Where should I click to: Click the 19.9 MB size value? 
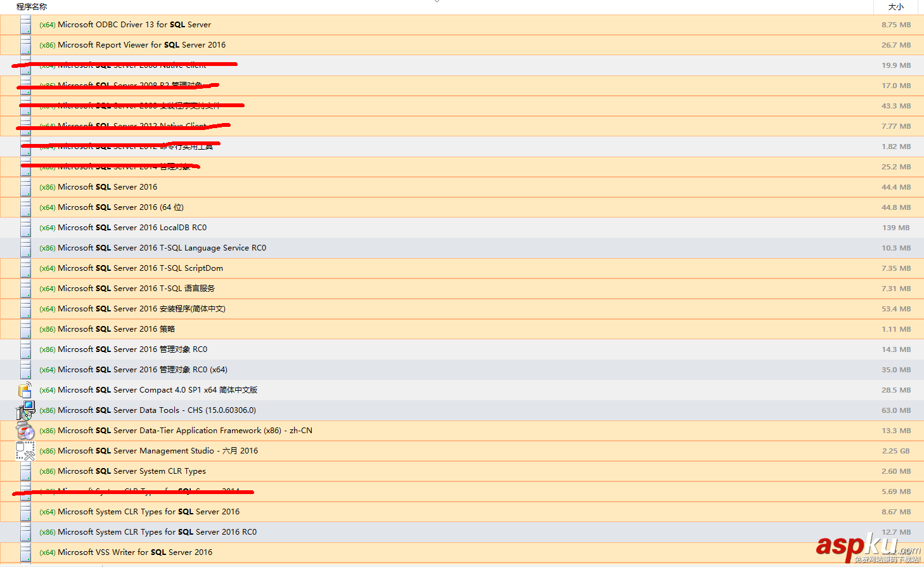coord(896,65)
